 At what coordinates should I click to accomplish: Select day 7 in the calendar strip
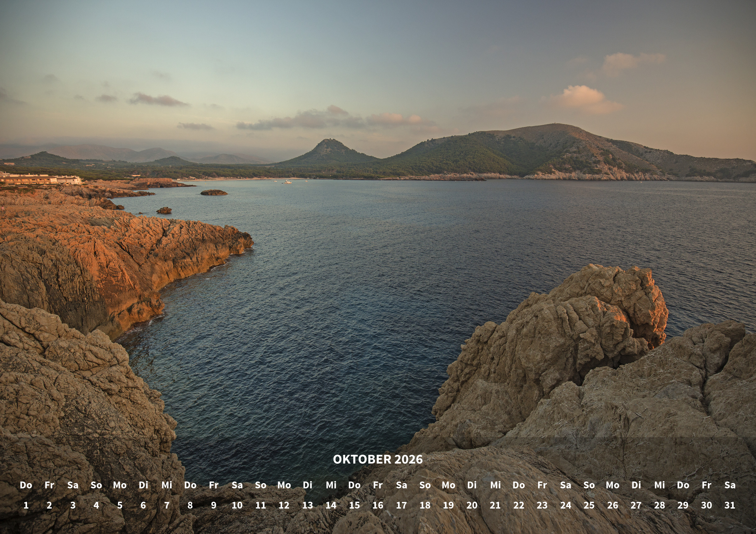pyautogui.click(x=167, y=505)
